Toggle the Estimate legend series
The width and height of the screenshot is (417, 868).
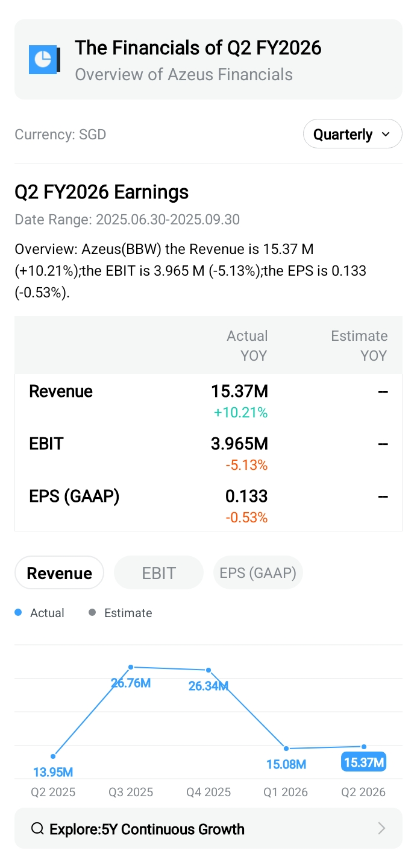coord(121,613)
